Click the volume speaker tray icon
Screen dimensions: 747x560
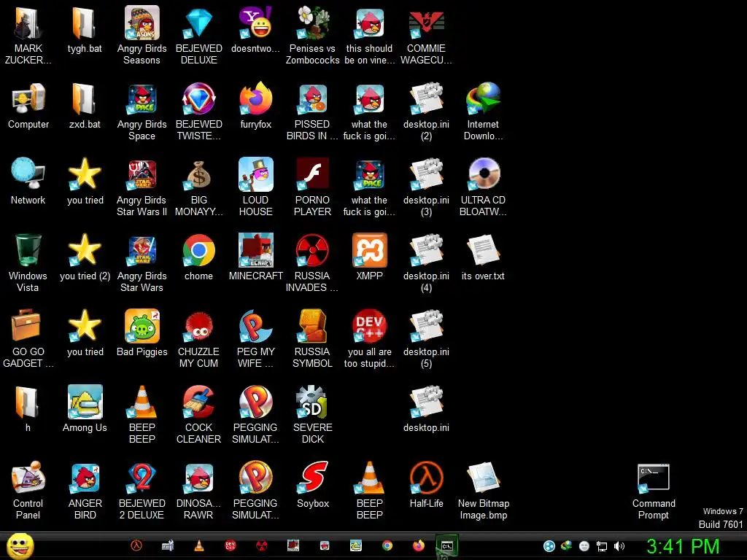(619, 546)
